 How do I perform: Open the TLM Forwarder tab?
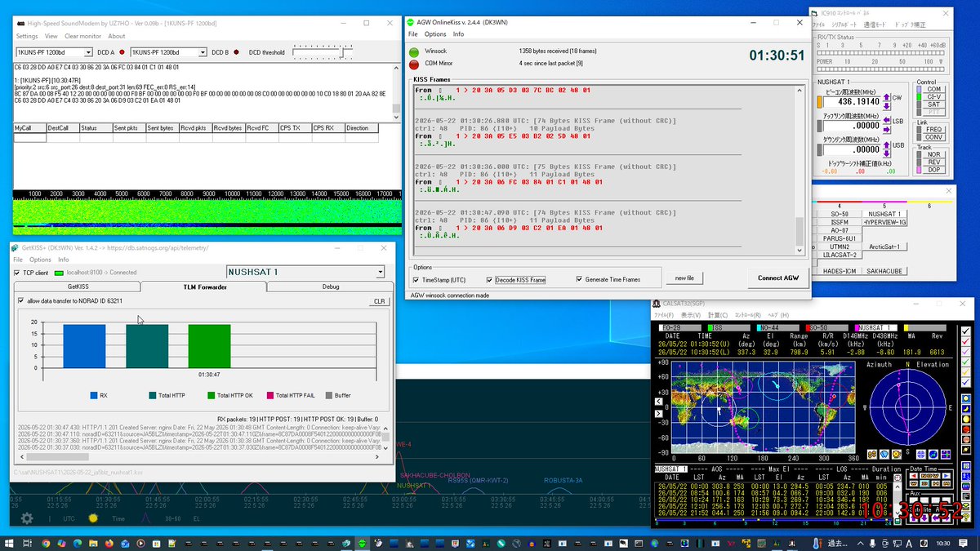coord(203,287)
